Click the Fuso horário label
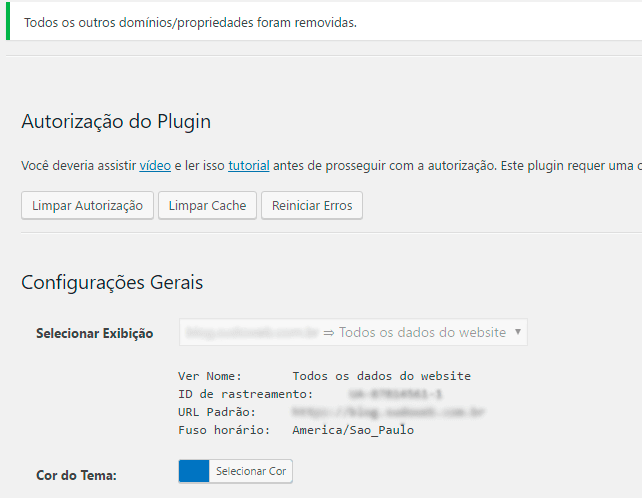The width and height of the screenshot is (642, 498). coord(224,430)
